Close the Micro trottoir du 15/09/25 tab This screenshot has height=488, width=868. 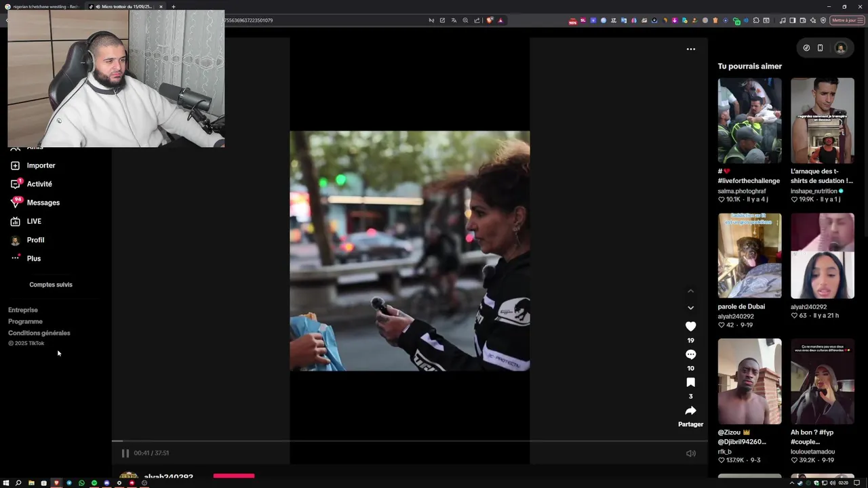click(161, 7)
